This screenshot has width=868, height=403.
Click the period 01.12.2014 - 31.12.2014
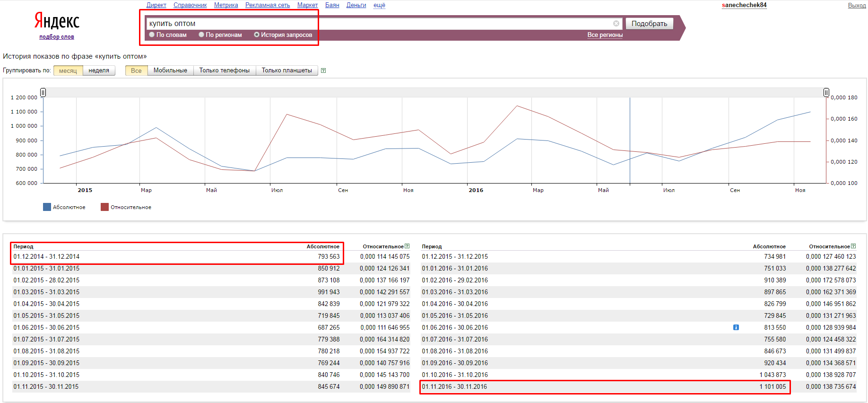pos(46,256)
